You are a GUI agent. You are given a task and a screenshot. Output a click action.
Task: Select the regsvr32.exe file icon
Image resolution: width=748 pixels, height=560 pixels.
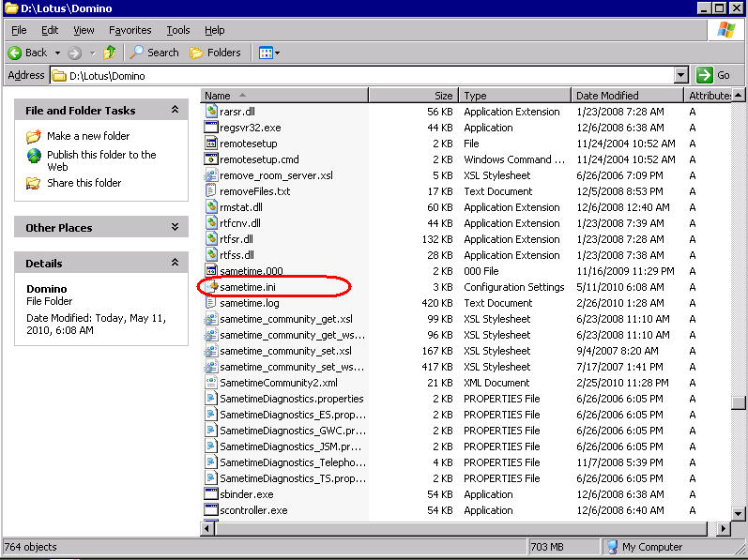[211, 128]
